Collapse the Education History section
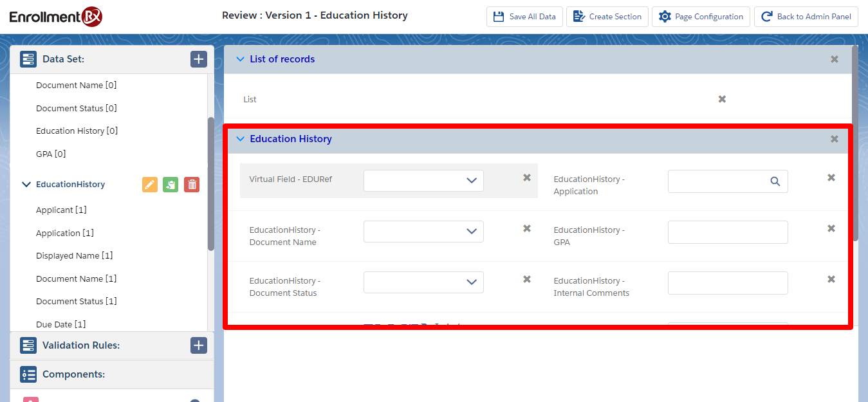 (241, 139)
